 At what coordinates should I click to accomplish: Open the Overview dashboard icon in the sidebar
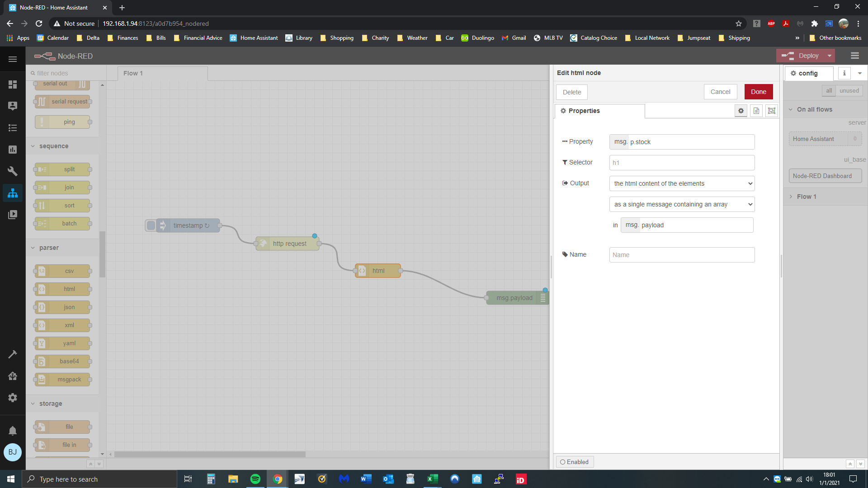click(13, 84)
